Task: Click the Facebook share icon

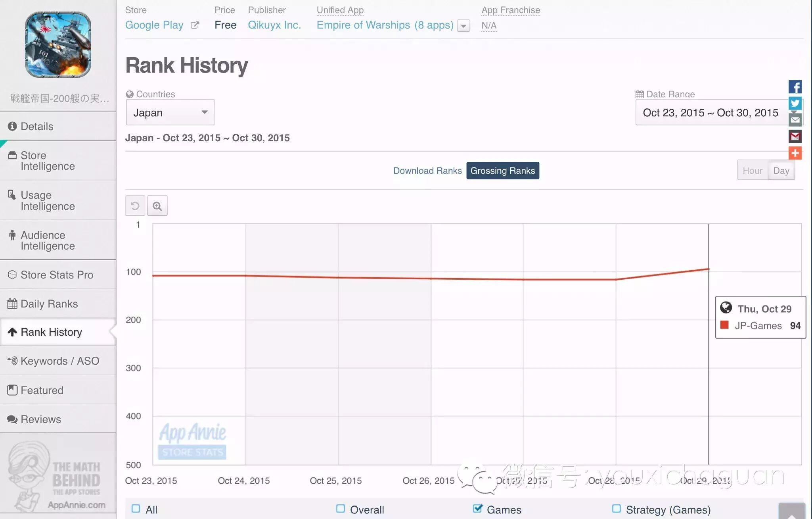Action: point(795,87)
